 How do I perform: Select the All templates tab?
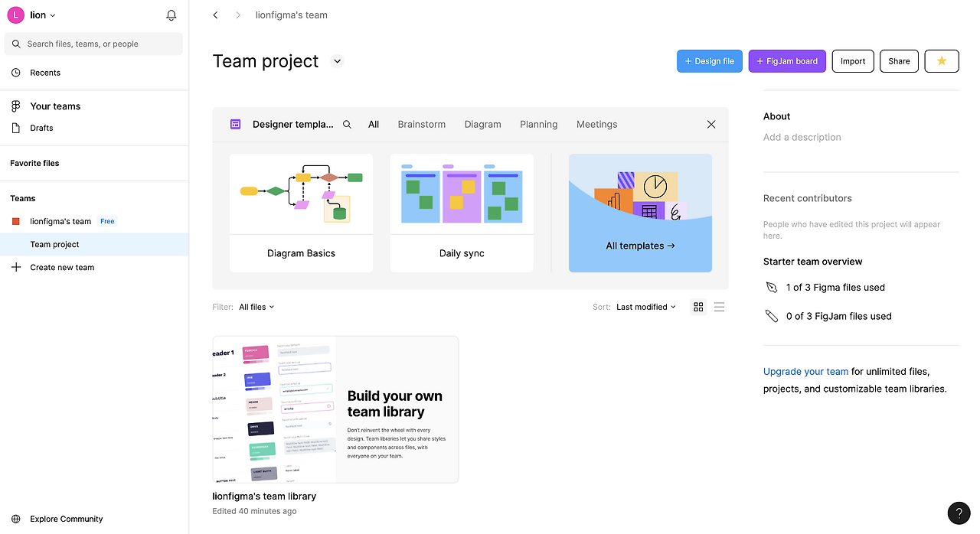point(374,124)
